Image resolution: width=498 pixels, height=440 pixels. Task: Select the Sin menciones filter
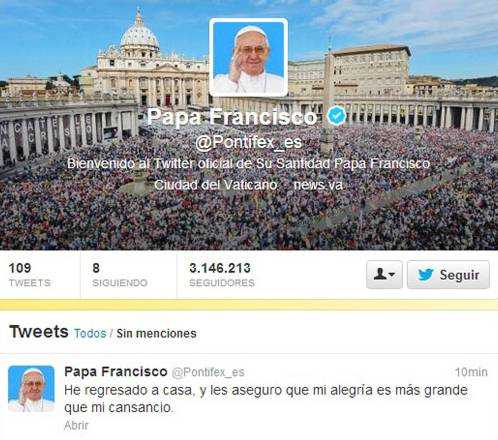(x=156, y=333)
